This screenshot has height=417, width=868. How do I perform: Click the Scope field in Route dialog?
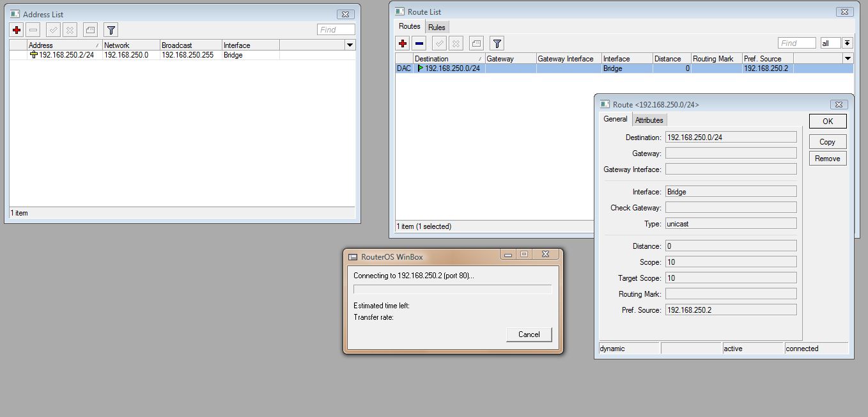click(731, 262)
